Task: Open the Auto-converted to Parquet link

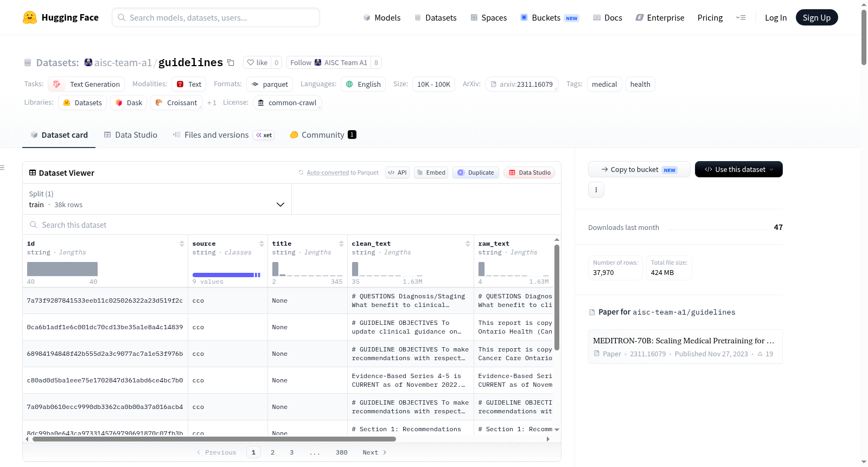Action: coord(328,172)
